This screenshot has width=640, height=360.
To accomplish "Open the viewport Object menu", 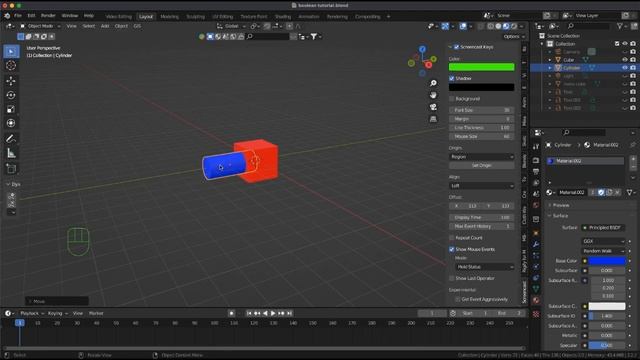I will pyautogui.click(x=121, y=26).
